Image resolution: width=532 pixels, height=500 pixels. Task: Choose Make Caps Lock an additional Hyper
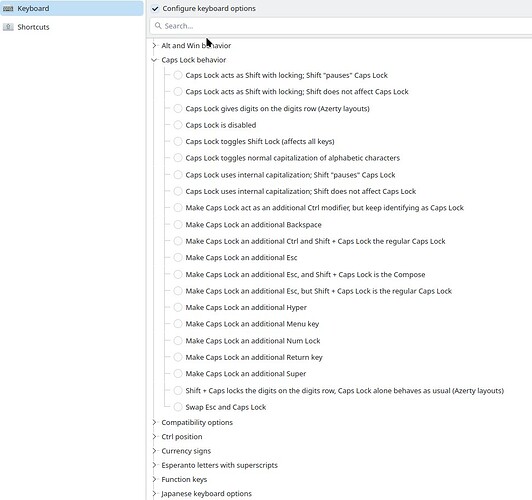pos(178,307)
